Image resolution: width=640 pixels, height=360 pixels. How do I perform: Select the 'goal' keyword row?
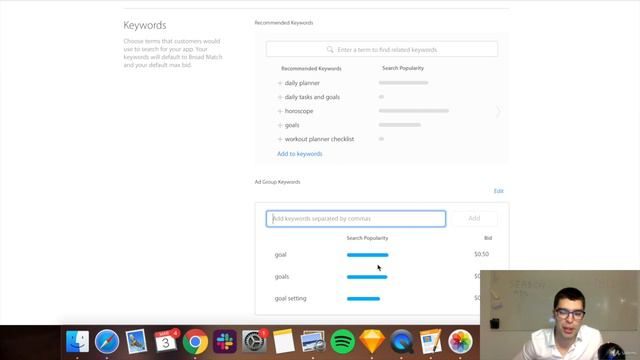pyautogui.click(x=382, y=254)
